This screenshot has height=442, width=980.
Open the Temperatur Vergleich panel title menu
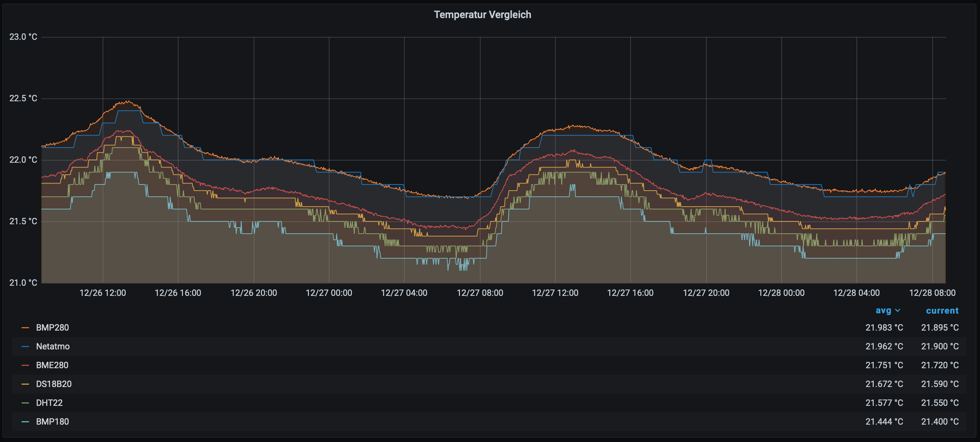point(482,14)
